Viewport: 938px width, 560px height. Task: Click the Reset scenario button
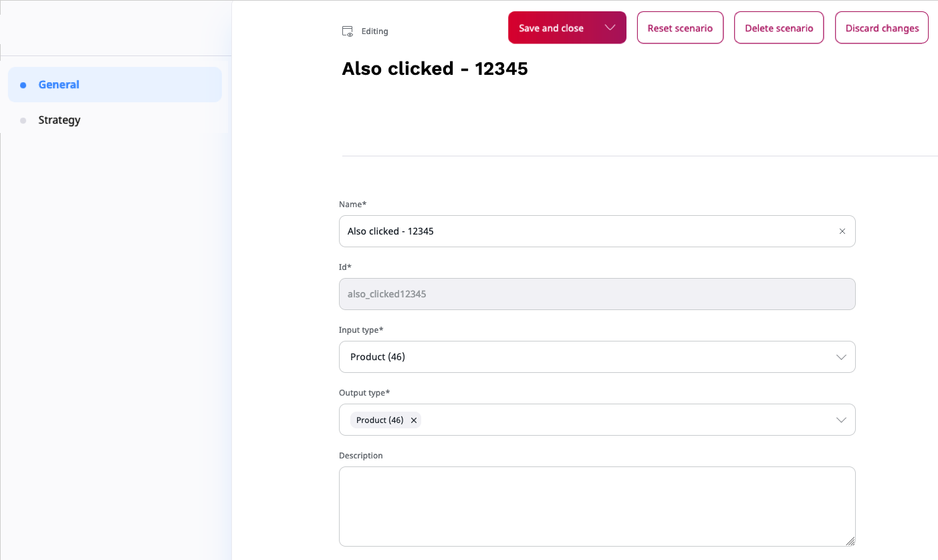680,28
